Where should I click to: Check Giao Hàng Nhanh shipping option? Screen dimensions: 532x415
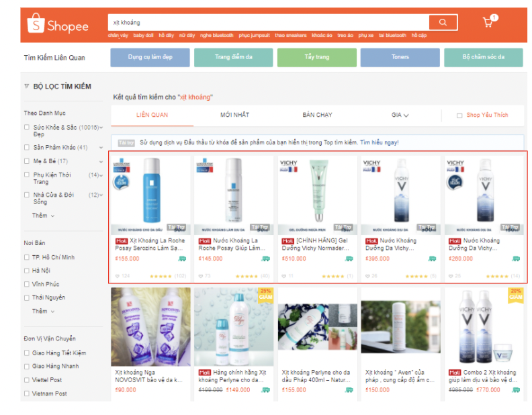[x=27, y=367]
